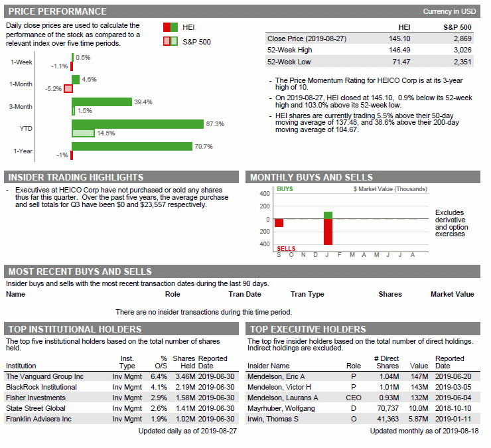Select the BlackRock Institutional row name

(41, 388)
